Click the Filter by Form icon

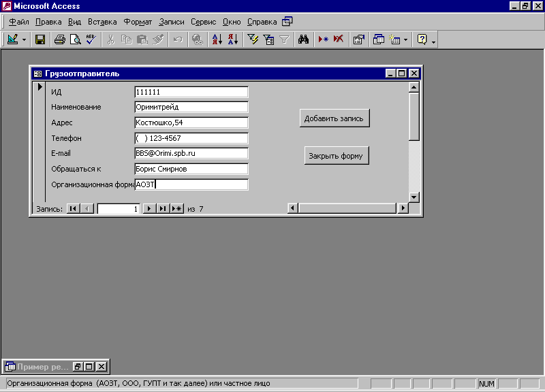(x=268, y=39)
